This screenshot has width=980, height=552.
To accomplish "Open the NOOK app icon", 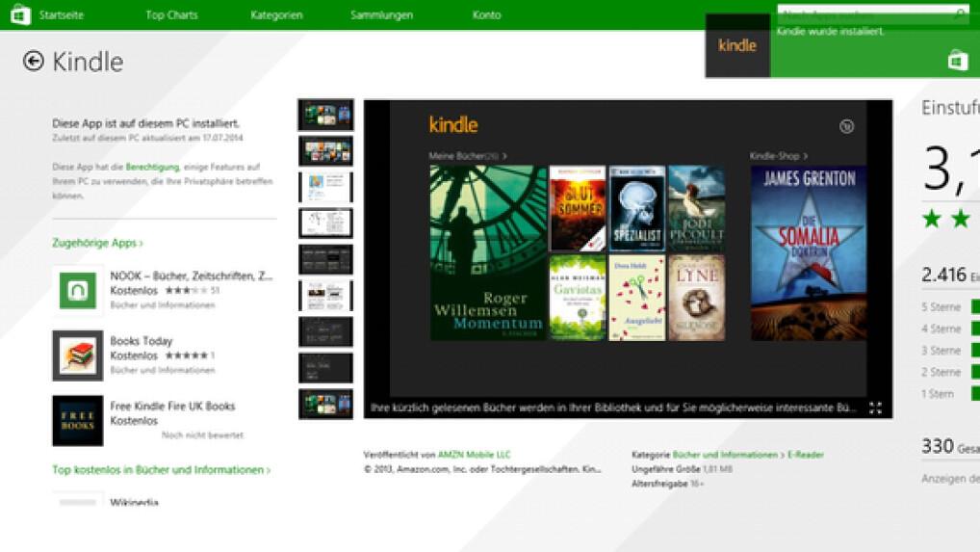I will point(77,290).
